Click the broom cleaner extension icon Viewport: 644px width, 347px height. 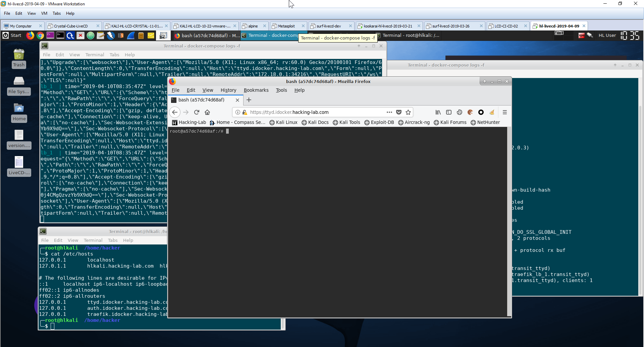pos(492,112)
